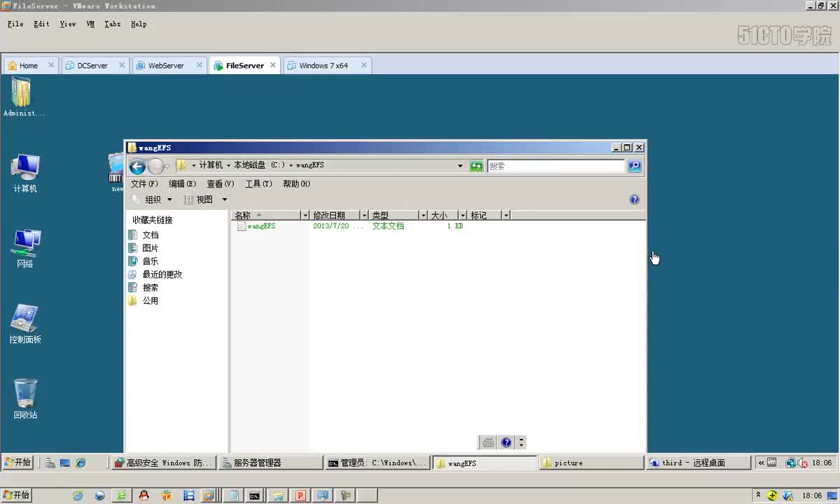Open VMware VM menu
Image resolution: width=840 pixels, height=504 pixels.
90,24
